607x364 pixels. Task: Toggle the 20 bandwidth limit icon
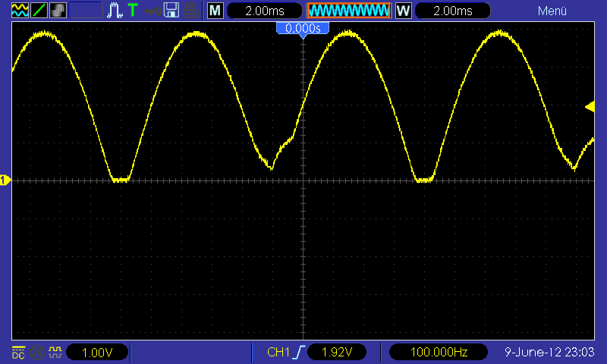tap(36, 353)
